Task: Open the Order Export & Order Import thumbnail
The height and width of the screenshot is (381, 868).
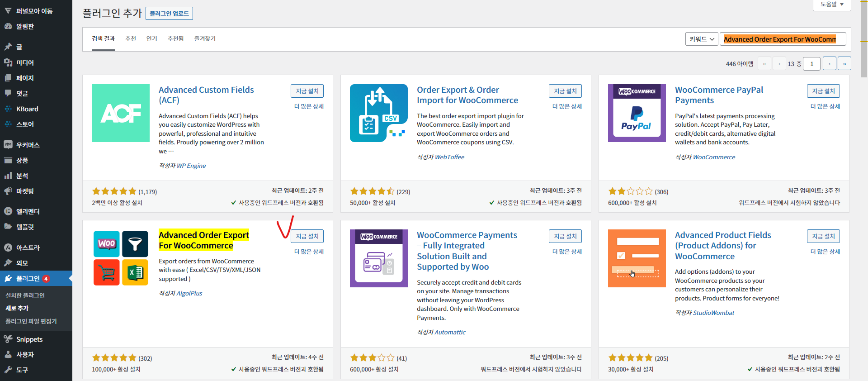Action: click(x=379, y=113)
